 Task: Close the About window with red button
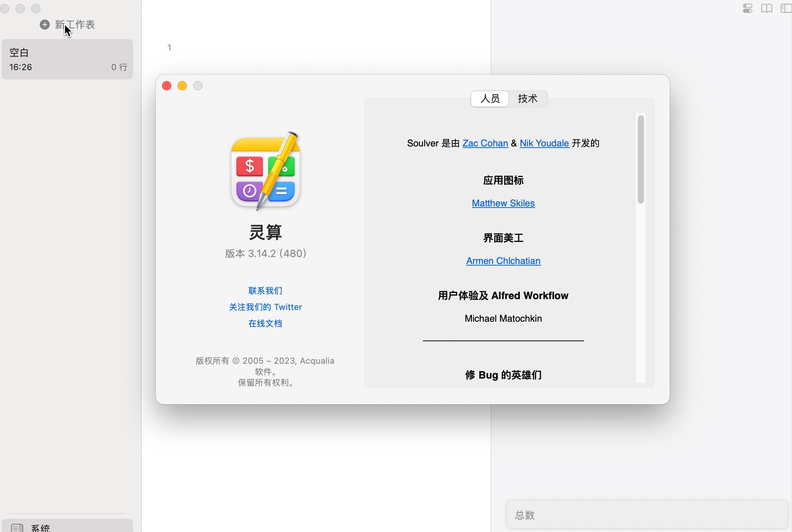(167, 86)
